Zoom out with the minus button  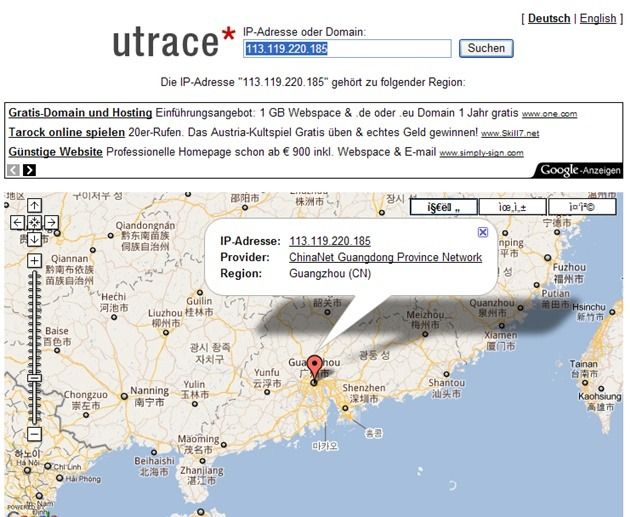click(x=35, y=434)
